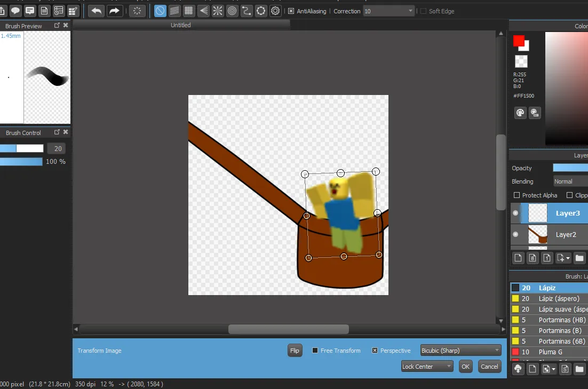Click the loading spinner toolbar icon
588x389 pixels.
tap(137, 11)
